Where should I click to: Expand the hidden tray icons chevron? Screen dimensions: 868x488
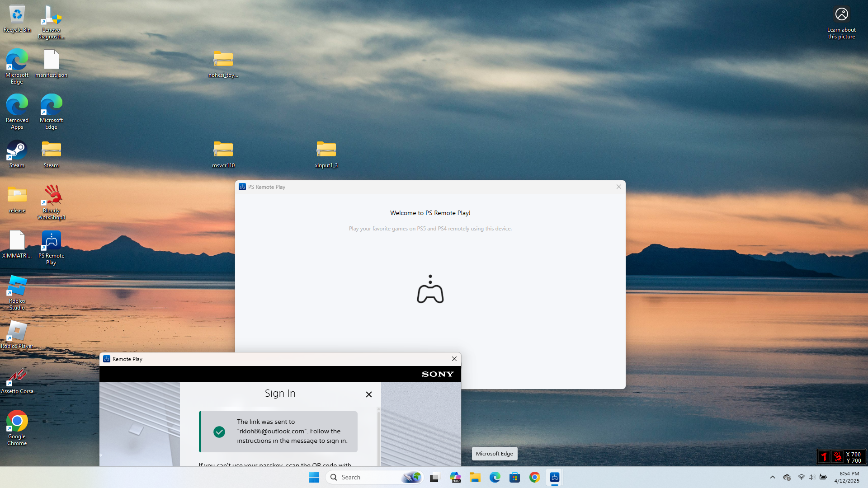(x=773, y=477)
